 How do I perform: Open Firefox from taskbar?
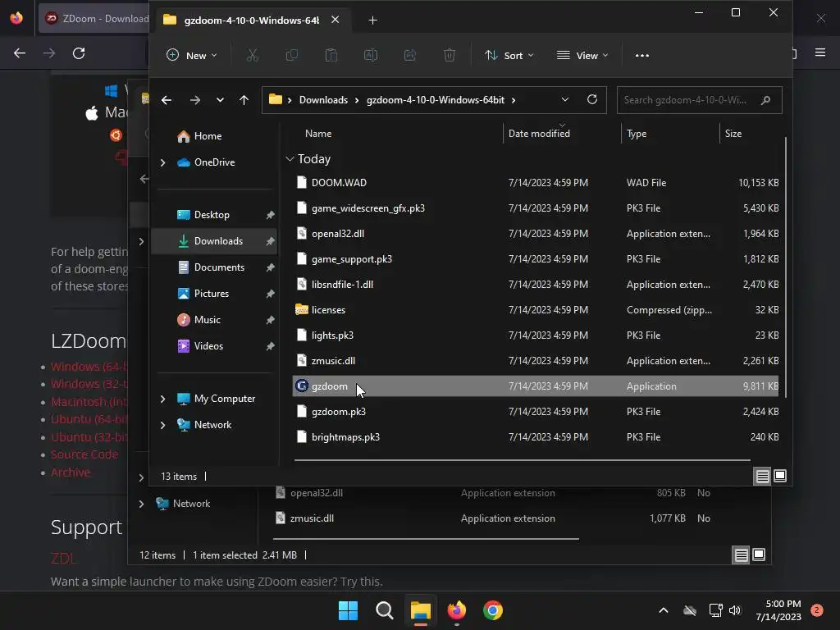click(456, 610)
